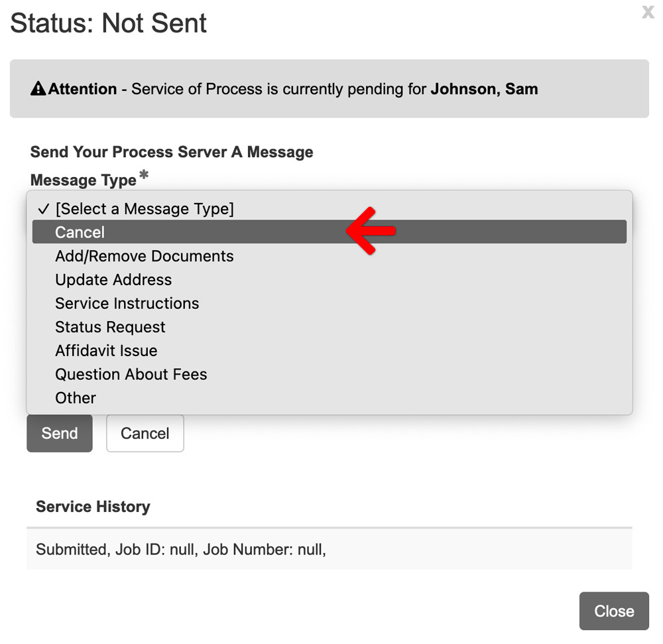This screenshot has height=644, width=663.
Task: Choose Add/Remove Documents from the list
Action: (x=329, y=256)
